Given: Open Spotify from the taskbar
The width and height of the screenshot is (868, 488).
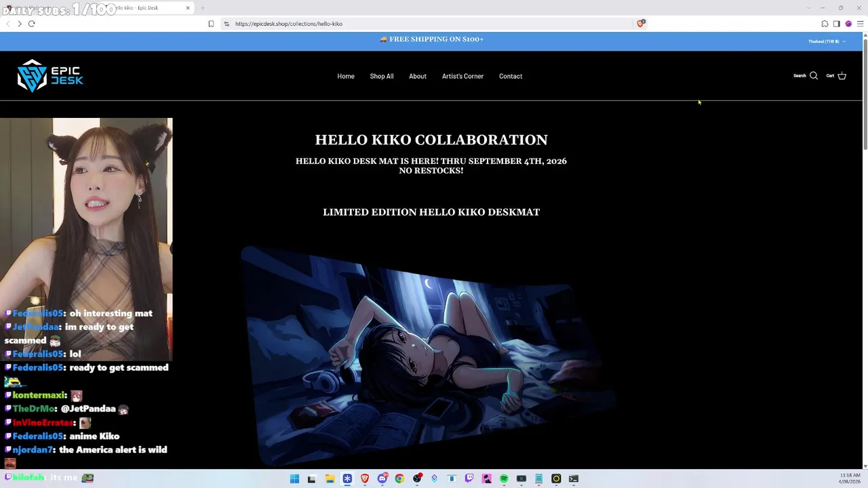Looking at the screenshot, I should [x=504, y=479].
